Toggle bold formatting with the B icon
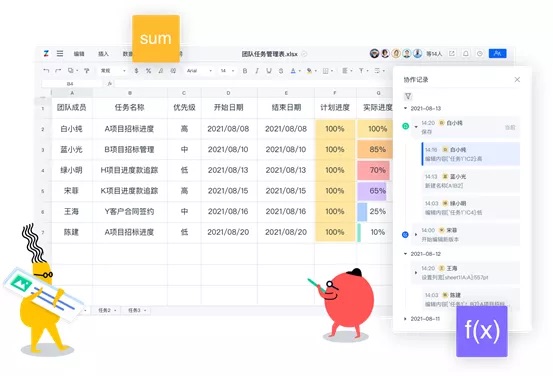Image resolution: width=553 pixels, height=376 pixels. coord(245,71)
